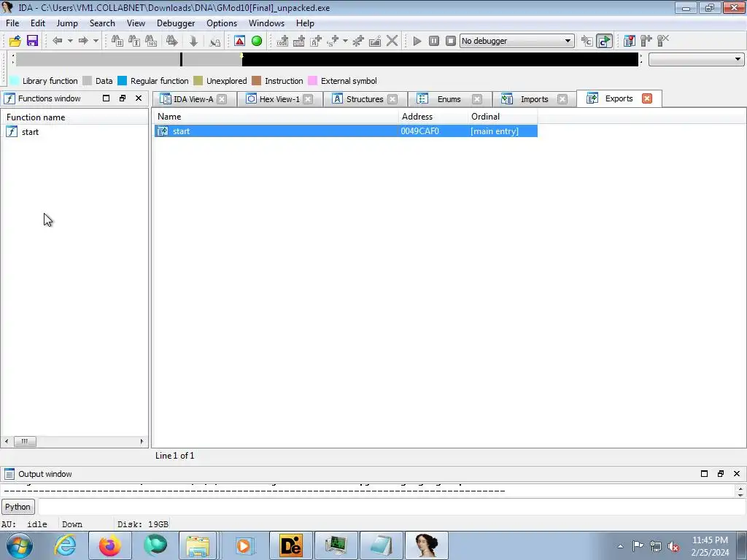
Task: Switch to the Structures tab
Action: pyautogui.click(x=365, y=99)
